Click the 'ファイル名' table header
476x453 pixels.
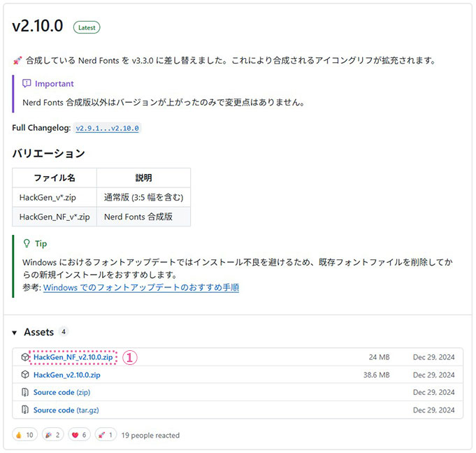coord(55,178)
